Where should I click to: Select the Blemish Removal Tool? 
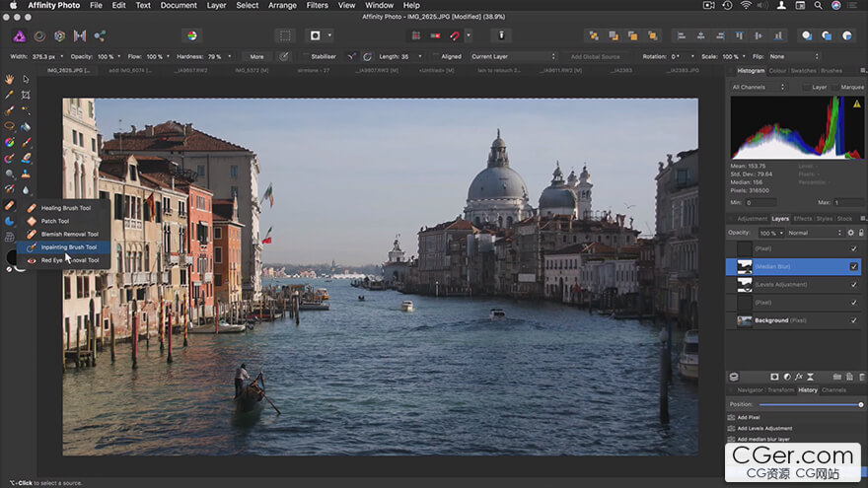coord(69,234)
